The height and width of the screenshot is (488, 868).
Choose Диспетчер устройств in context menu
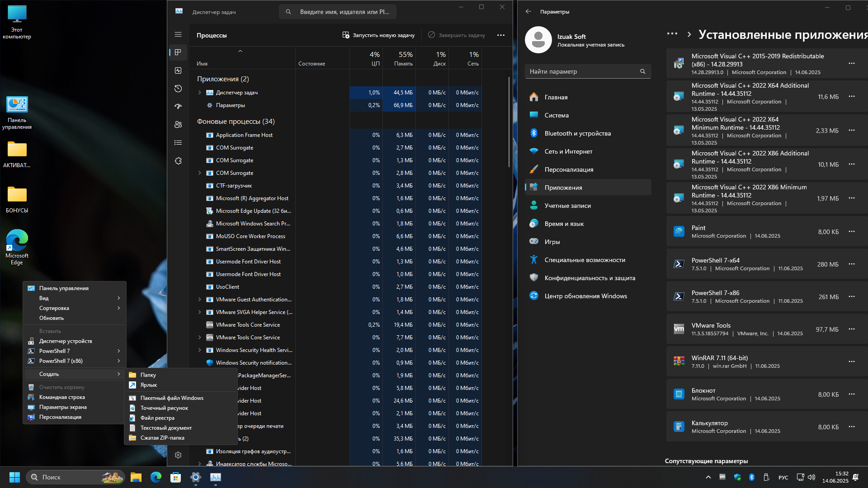[75, 341]
